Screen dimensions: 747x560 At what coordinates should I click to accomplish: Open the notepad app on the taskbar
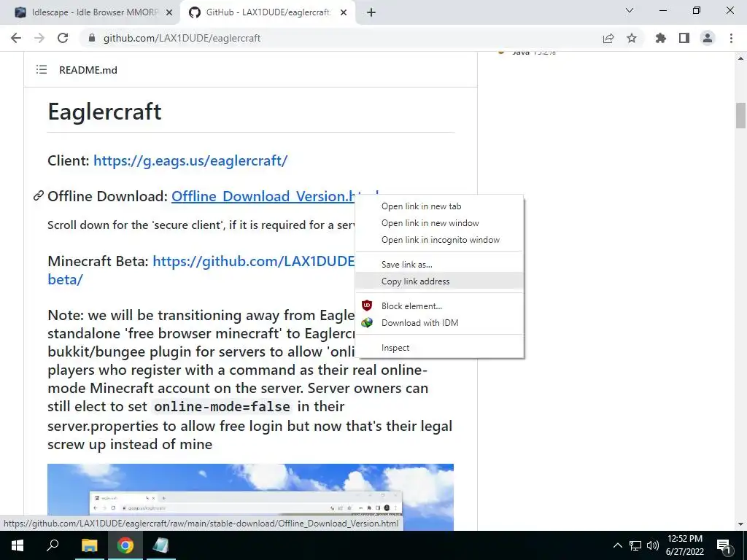[160, 545]
